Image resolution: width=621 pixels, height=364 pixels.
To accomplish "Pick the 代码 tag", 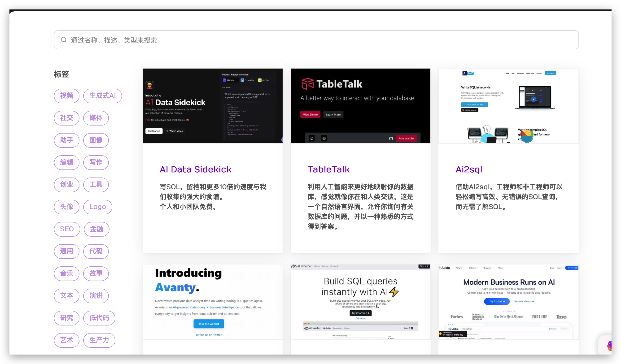I will click(96, 251).
